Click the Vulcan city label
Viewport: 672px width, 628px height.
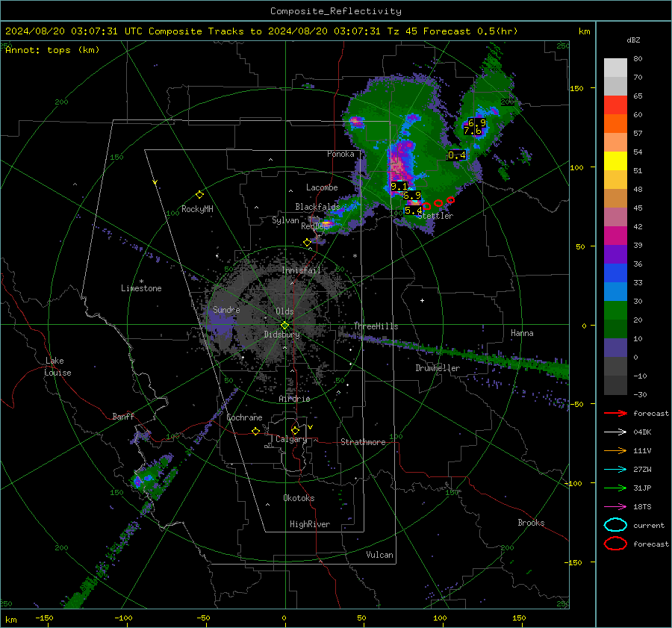379,555
